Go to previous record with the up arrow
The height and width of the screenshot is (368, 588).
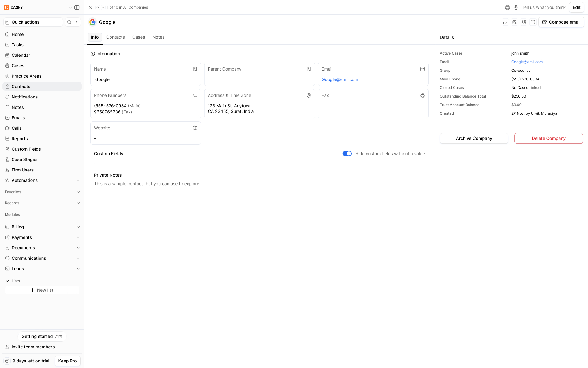click(98, 7)
